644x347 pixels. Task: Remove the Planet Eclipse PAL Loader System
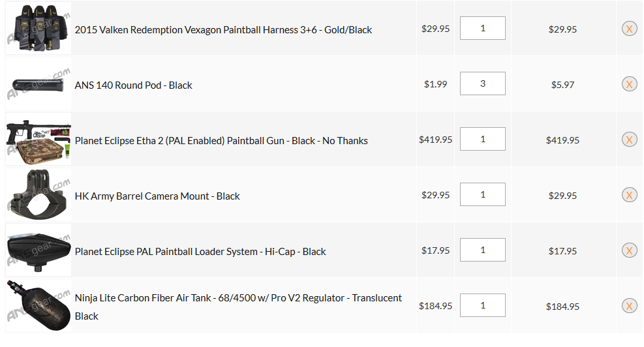[x=629, y=250]
